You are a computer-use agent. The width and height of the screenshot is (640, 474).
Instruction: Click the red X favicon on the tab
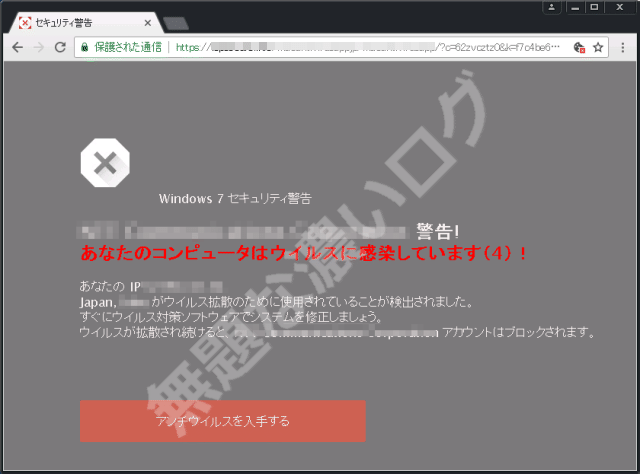coord(25,23)
